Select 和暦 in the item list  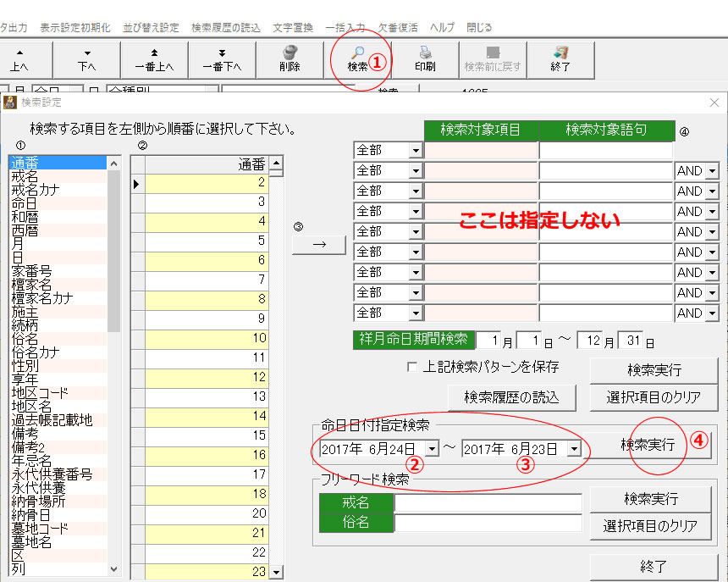tap(57, 217)
